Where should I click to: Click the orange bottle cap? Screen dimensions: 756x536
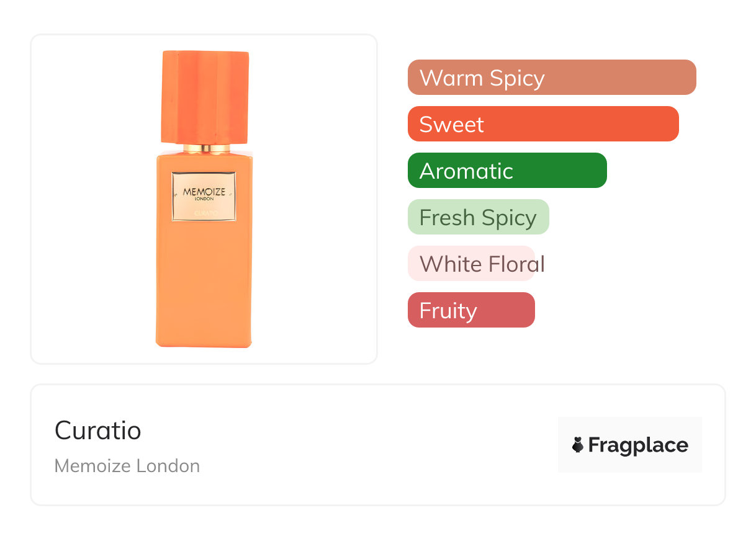(205, 96)
